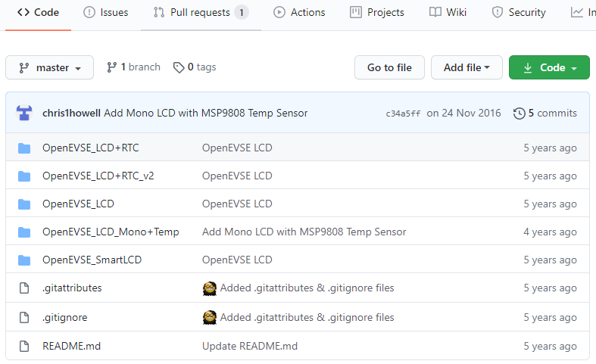Click chris1howell's avatar image
Screen dimensions: 596x364
(24, 113)
